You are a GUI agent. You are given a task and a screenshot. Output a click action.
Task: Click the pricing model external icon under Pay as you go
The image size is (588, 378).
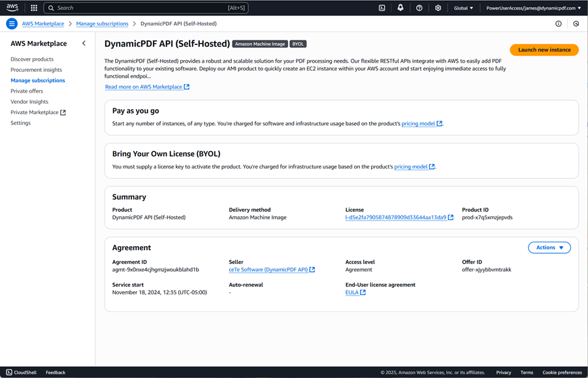pos(440,123)
